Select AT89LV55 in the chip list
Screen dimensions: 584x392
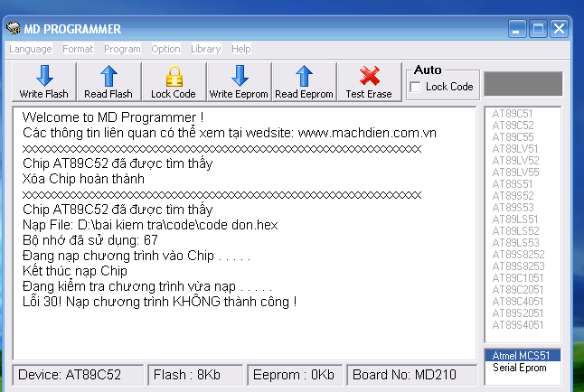(515, 172)
